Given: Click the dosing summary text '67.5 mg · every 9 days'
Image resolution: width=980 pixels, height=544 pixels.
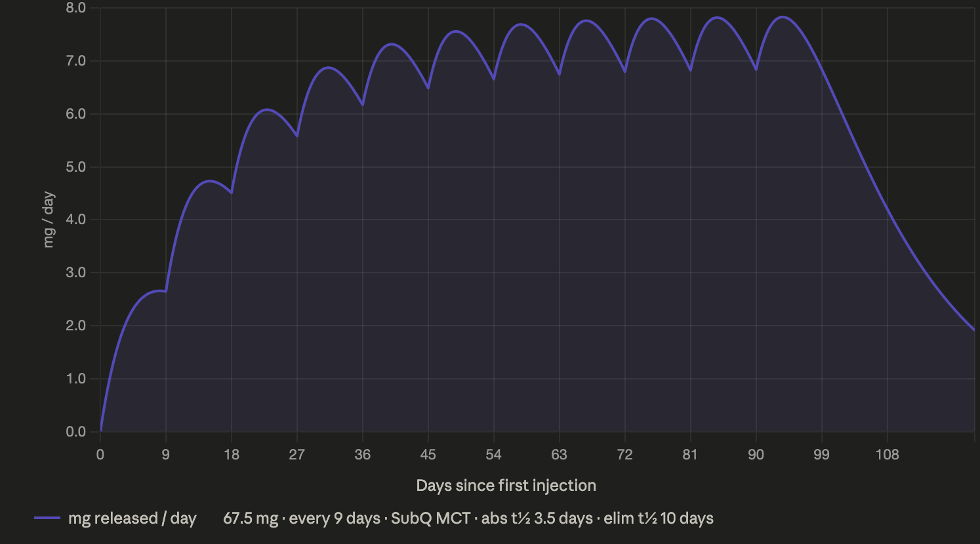Looking at the screenshot, I should tap(302, 518).
